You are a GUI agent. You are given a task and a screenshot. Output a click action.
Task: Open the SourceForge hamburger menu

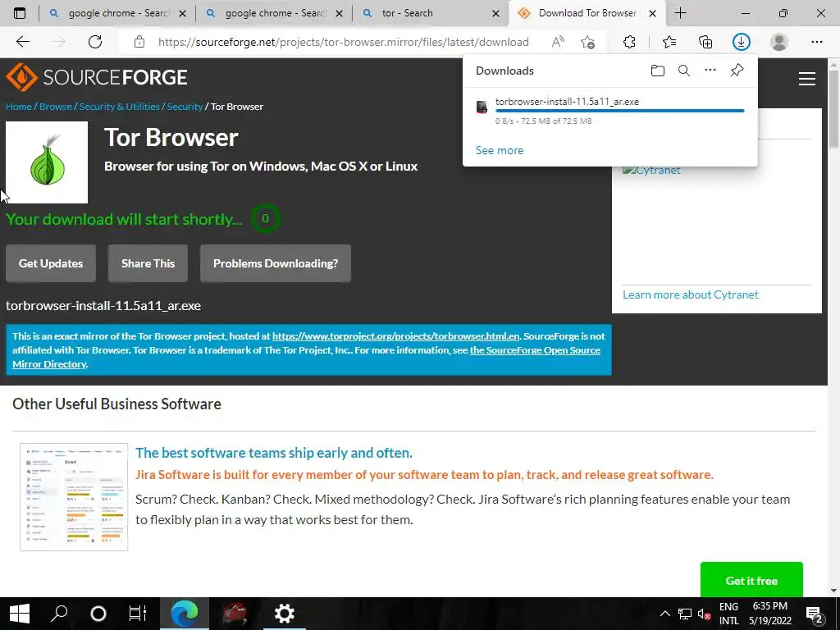tap(807, 79)
